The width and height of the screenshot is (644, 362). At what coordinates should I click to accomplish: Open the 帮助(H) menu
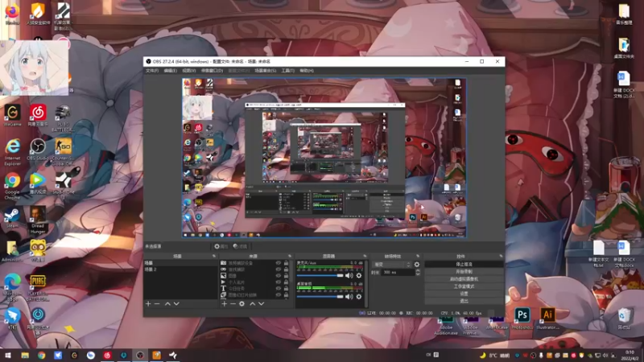pos(307,71)
